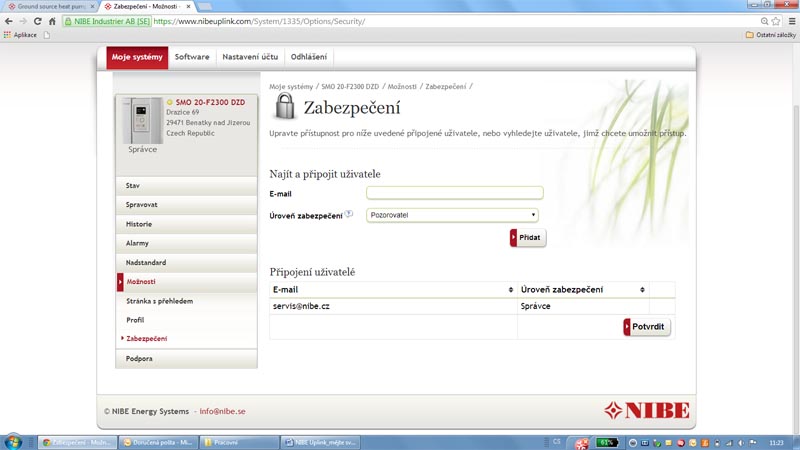
Task: Open Ostatní záložky bookmarks folder
Action: point(770,35)
